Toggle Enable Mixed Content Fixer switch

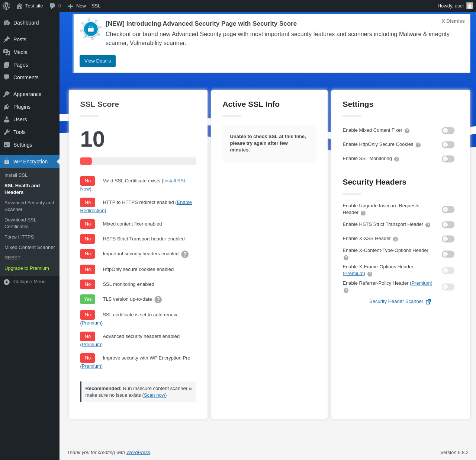448,131
